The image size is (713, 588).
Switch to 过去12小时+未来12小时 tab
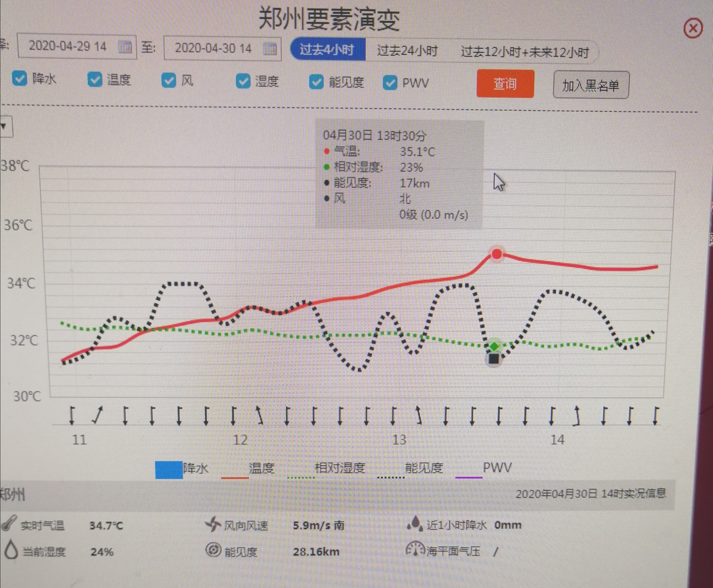(x=524, y=52)
